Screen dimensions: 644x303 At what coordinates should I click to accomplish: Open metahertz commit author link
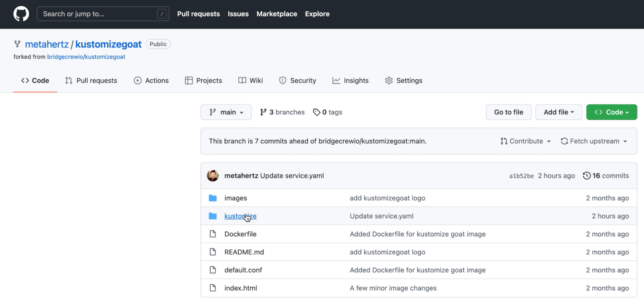pyautogui.click(x=241, y=176)
